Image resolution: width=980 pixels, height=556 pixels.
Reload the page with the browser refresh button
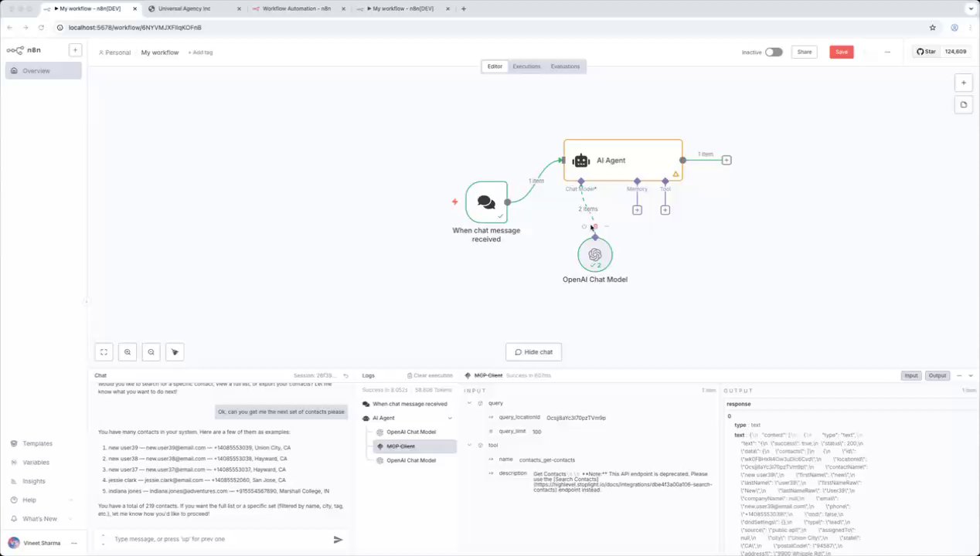click(43, 27)
